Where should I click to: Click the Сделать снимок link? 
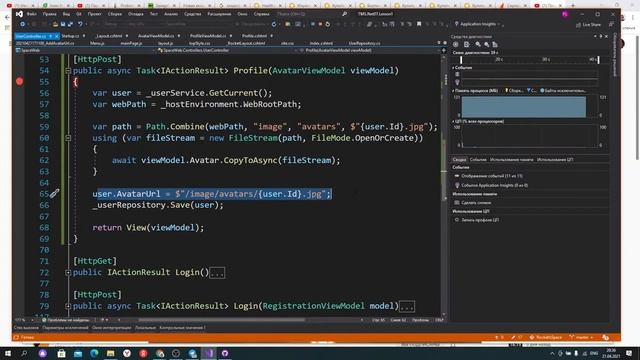(476, 202)
